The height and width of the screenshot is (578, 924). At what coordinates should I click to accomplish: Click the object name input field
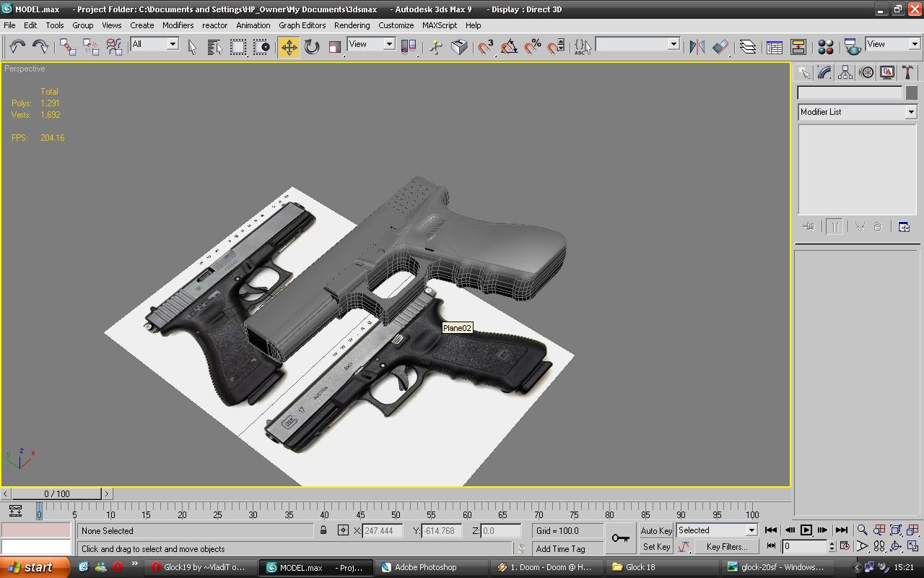tap(850, 92)
